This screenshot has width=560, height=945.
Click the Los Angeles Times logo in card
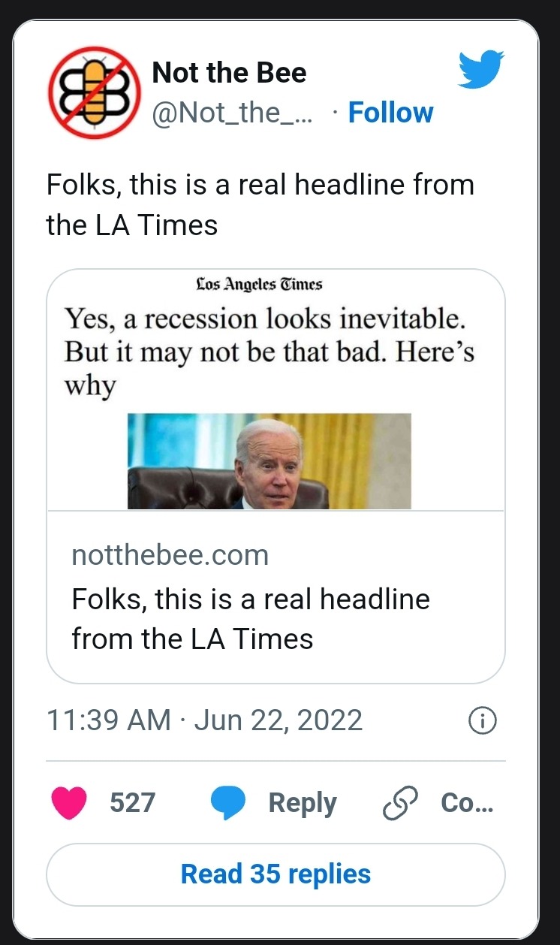point(258,285)
